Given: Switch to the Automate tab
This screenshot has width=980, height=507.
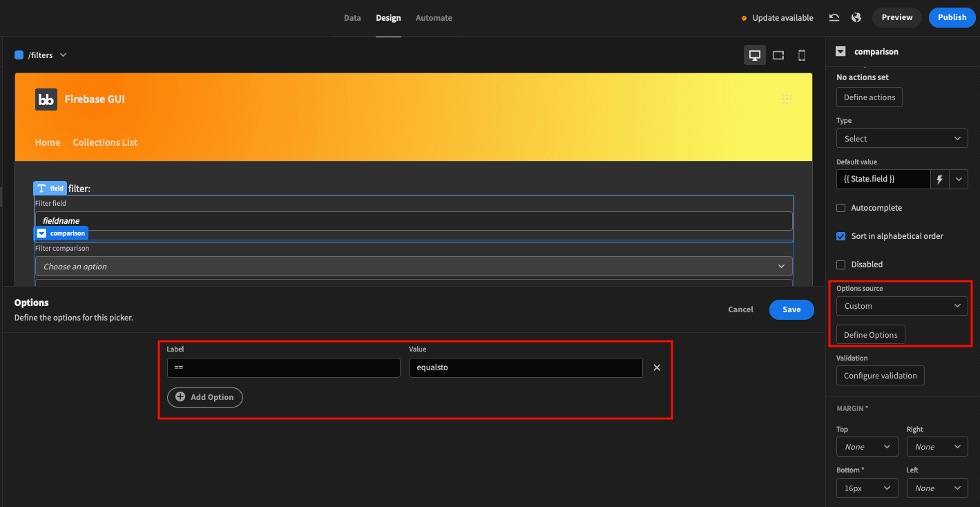Looking at the screenshot, I should 434,18.
